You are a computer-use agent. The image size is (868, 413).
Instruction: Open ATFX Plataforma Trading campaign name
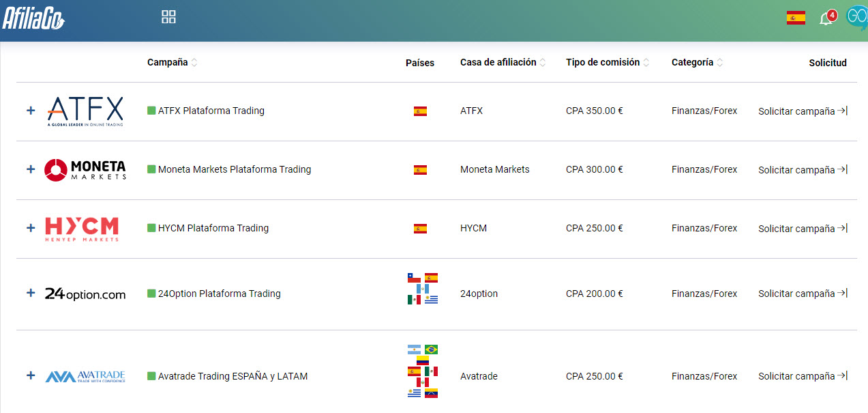pos(211,111)
